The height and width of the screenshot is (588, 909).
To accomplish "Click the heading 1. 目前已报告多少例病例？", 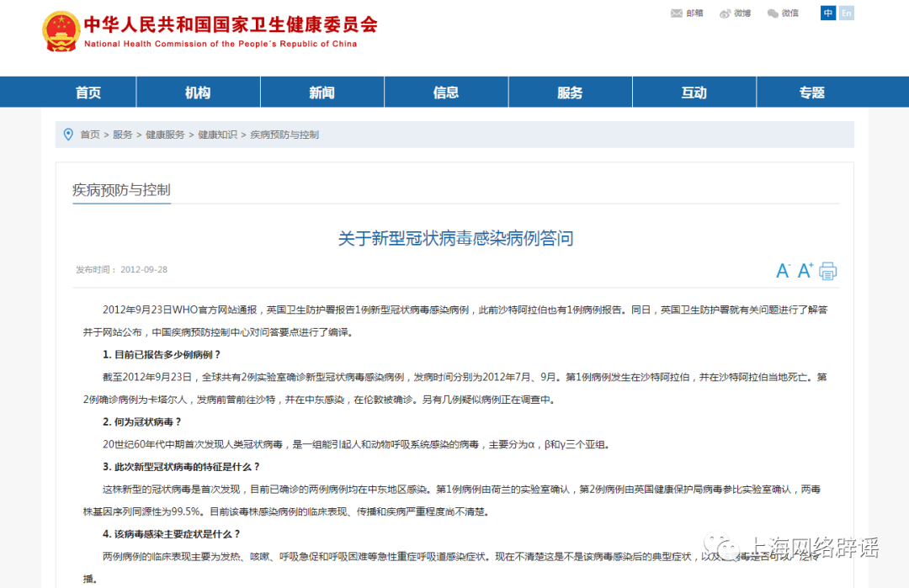I will (162, 354).
